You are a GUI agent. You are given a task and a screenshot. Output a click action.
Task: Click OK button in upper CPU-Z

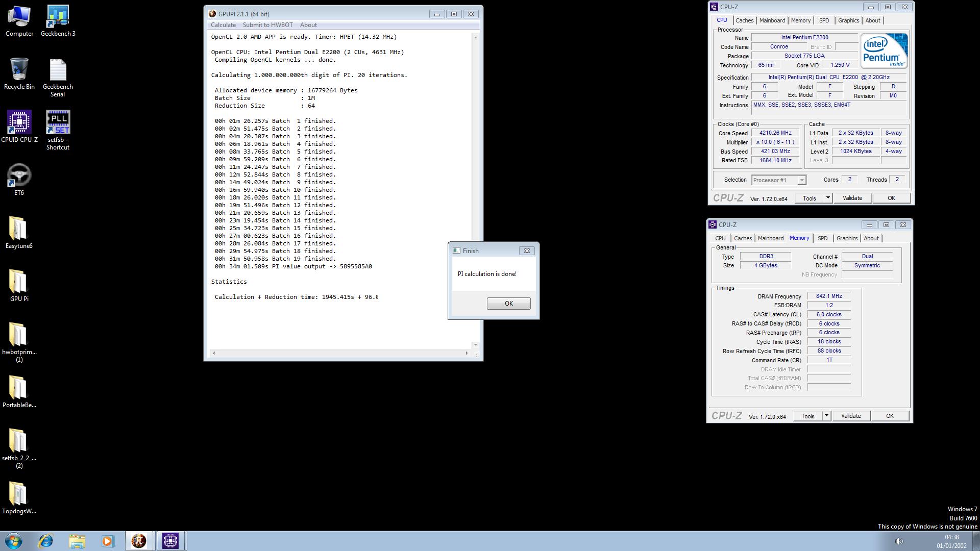tap(891, 198)
